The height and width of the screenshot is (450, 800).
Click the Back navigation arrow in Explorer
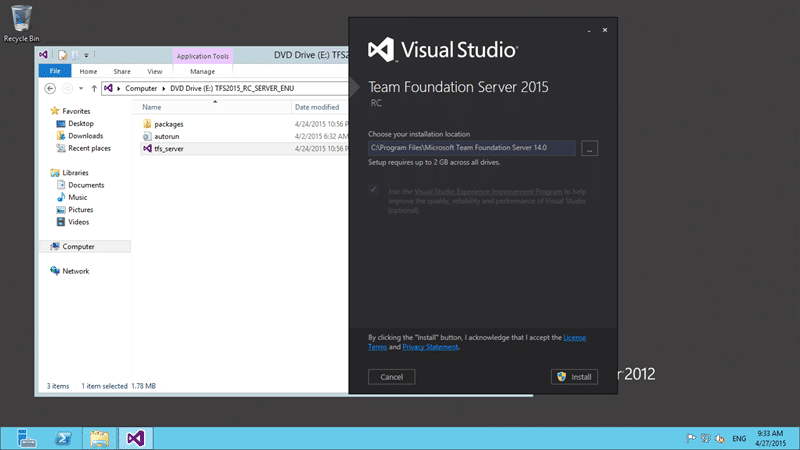tap(50, 88)
